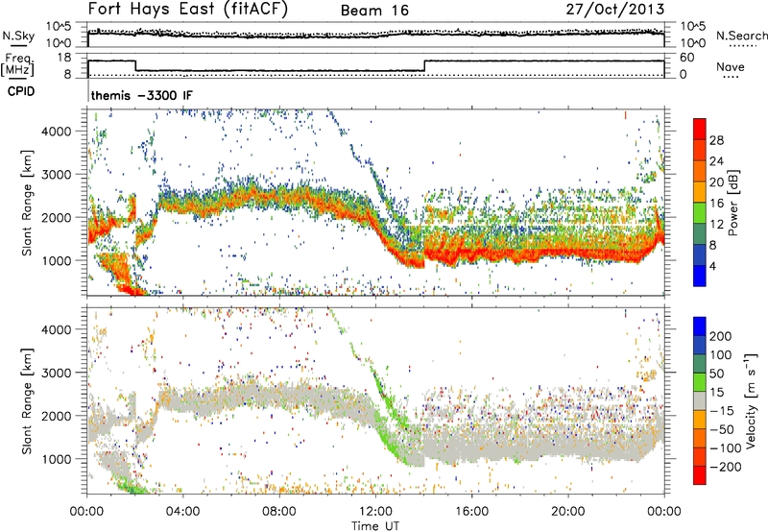
Task: Click the '1000' tick on the velocity panel
Action: pyautogui.click(x=56, y=459)
